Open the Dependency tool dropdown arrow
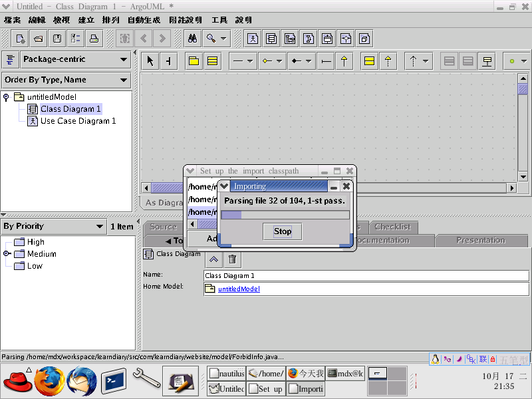The height and width of the screenshot is (399, 532). [x=426, y=61]
